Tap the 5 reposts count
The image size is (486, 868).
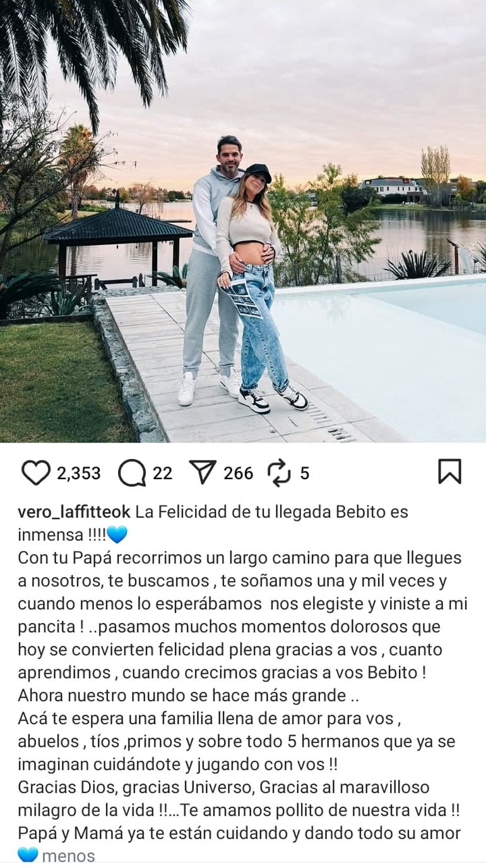(x=304, y=473)
